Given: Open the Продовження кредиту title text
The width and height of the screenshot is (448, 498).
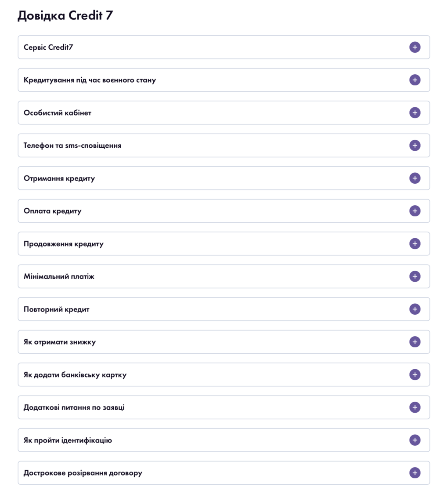Looking at the screenshot, I should click(x=64, y=244).
